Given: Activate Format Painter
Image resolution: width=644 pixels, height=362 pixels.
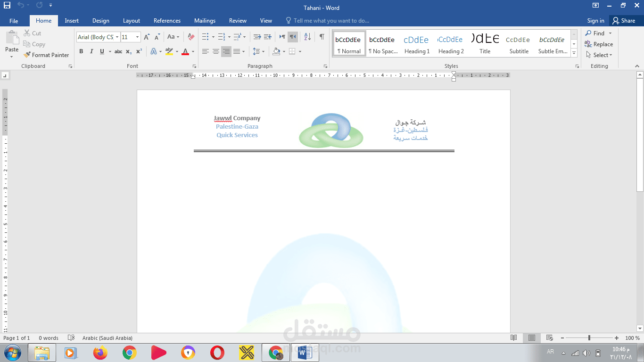Looking at the screenshot, I should coord(46,55).
